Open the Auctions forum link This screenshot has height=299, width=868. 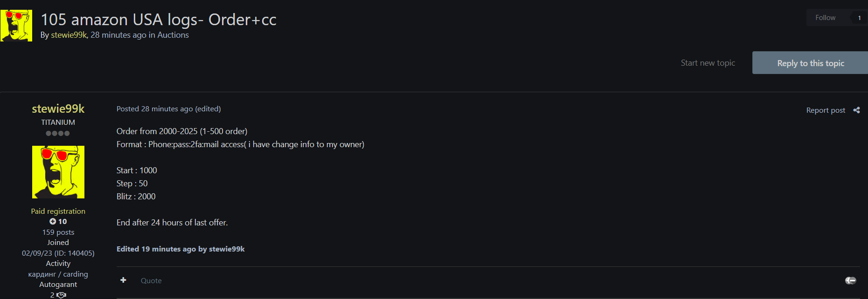(173, 35)
